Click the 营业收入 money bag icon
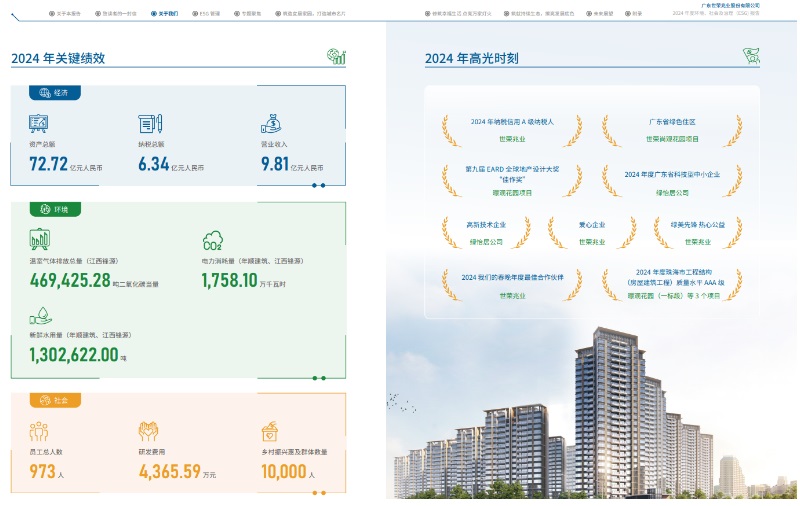 pos(272,124)
